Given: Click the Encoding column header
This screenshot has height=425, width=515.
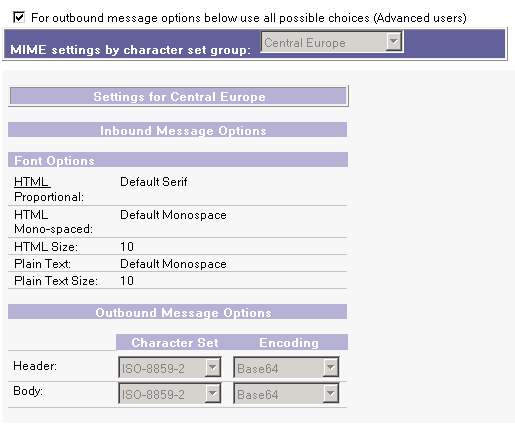Looking at the screenshot, I should pyautogui.click(x=289, y=342).
